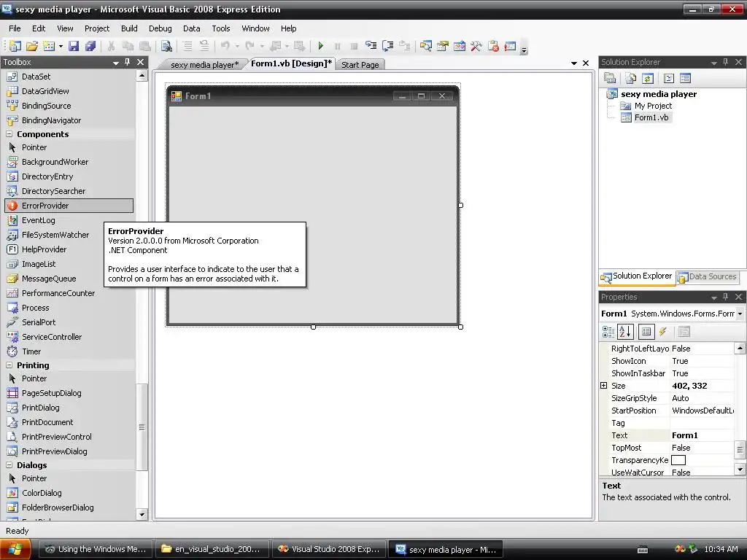Open the Add New Item dropdown arrow
747x560 pixels.
click(61, 46)
